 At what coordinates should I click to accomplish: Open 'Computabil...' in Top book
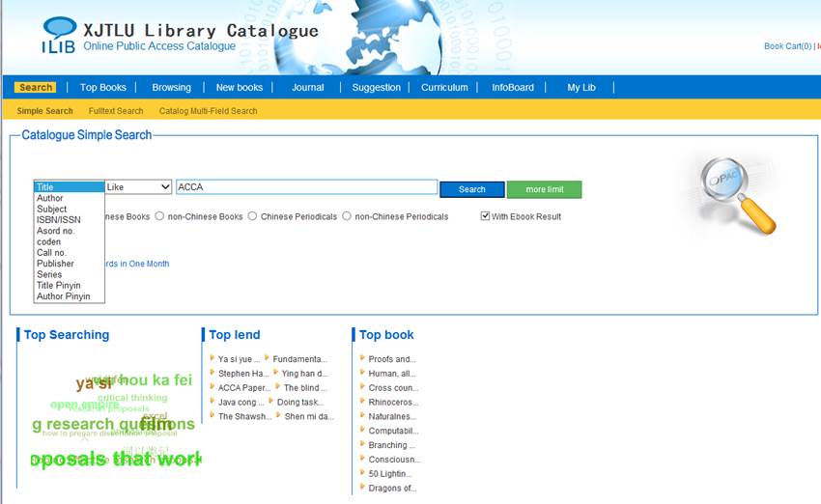393,431
